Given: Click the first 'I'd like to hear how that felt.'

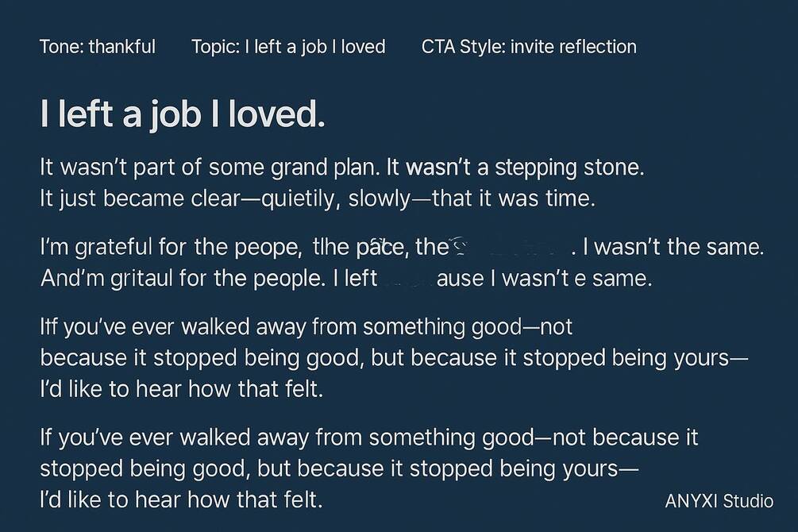Looking at the screenshot, I should pyautogui.click(x=181, y=389).
